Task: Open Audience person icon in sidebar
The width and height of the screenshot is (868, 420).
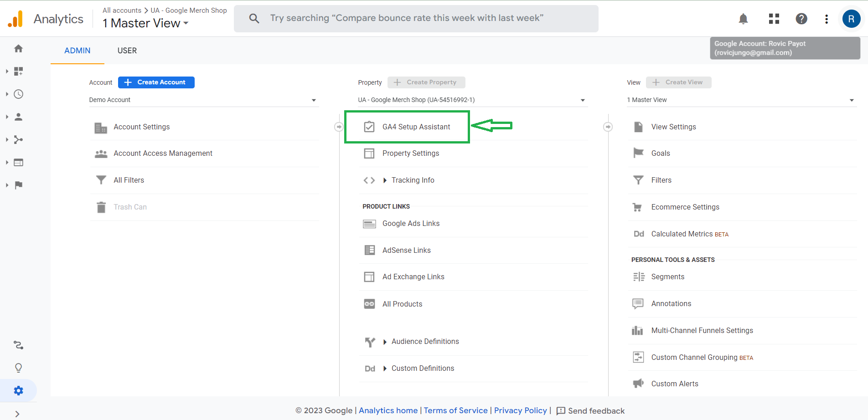Action: (x=18, y=117)
